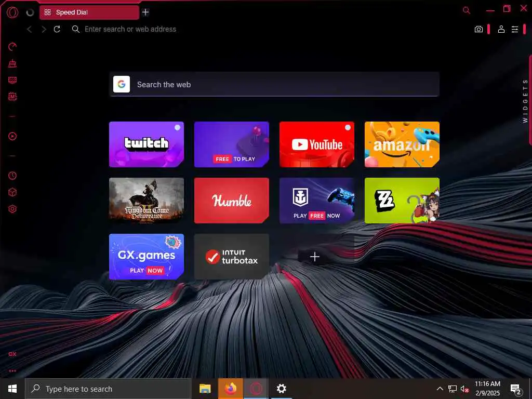The height and width of the screenshot is (399, 532).
Task: Open Easy Setup sliders icon
Action: point(515,29)
